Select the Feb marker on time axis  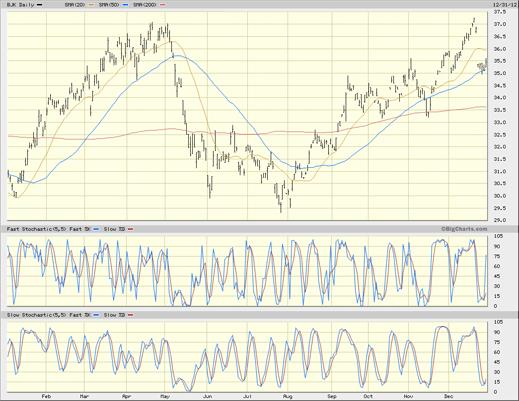(x=46, y=396)
